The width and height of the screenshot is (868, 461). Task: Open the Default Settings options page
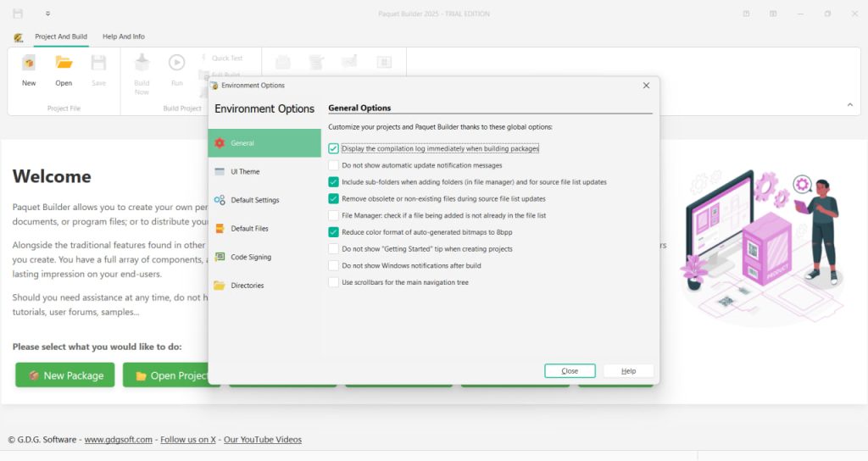point(264,200)
